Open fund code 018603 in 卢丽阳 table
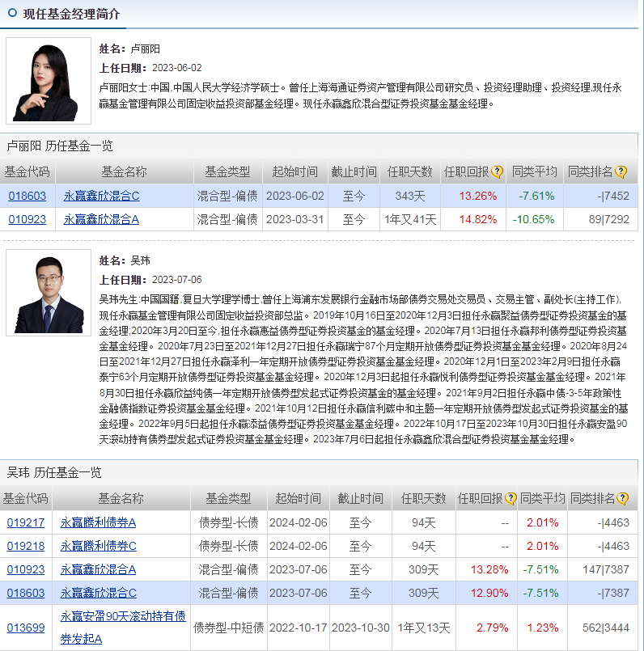644x651 pixels. coord(27,196)
